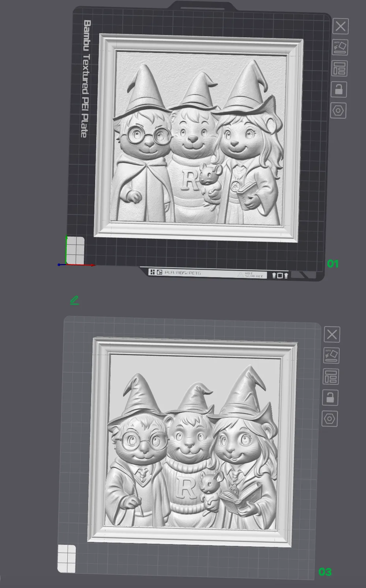
Task: Click the PLA/ABS/PETG label on plate 01
Action: coord(183,272)
